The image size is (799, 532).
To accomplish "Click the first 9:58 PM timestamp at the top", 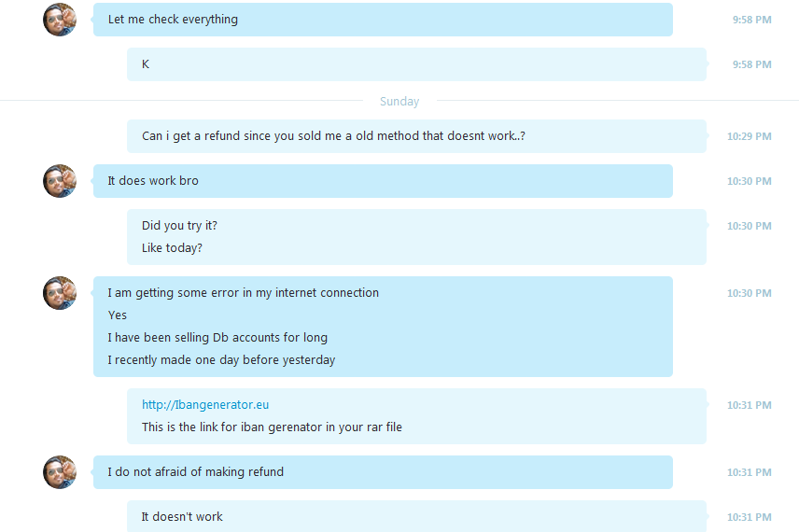I will [752, 20].
